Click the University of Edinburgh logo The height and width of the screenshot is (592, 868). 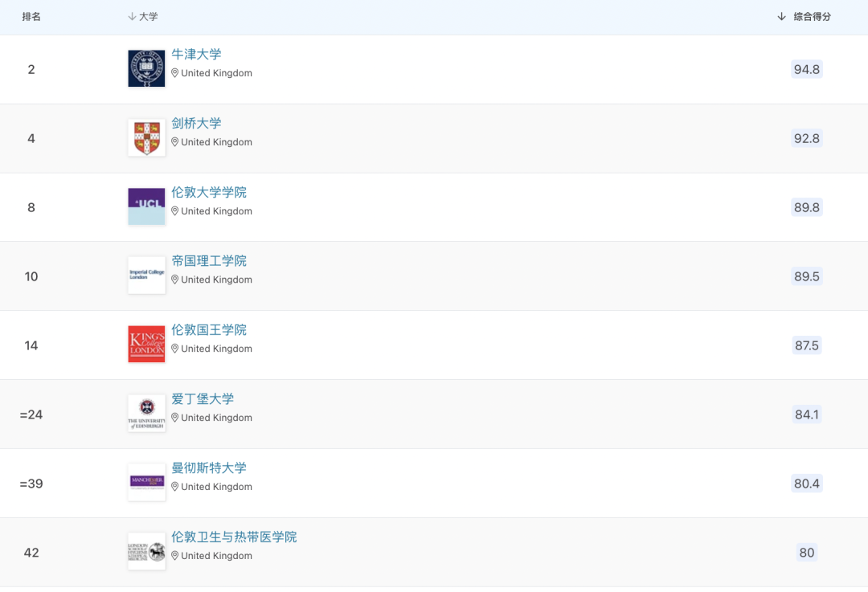147,414
